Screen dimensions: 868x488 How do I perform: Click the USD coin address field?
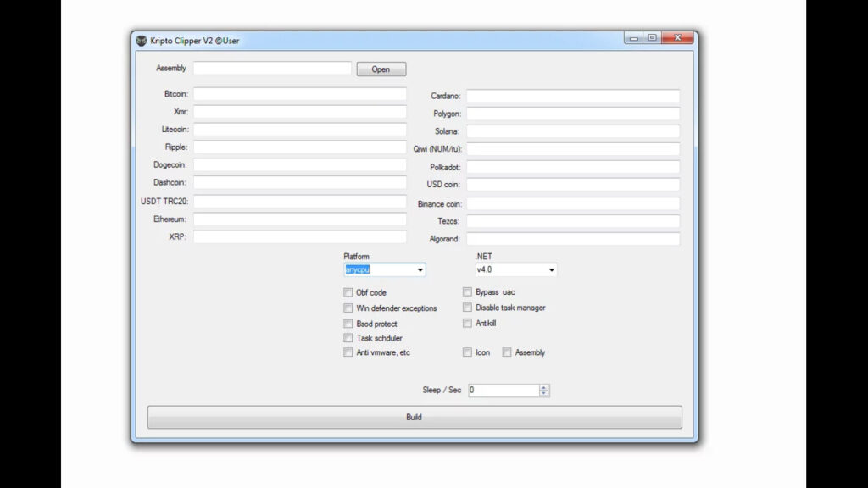pos(573,184)
